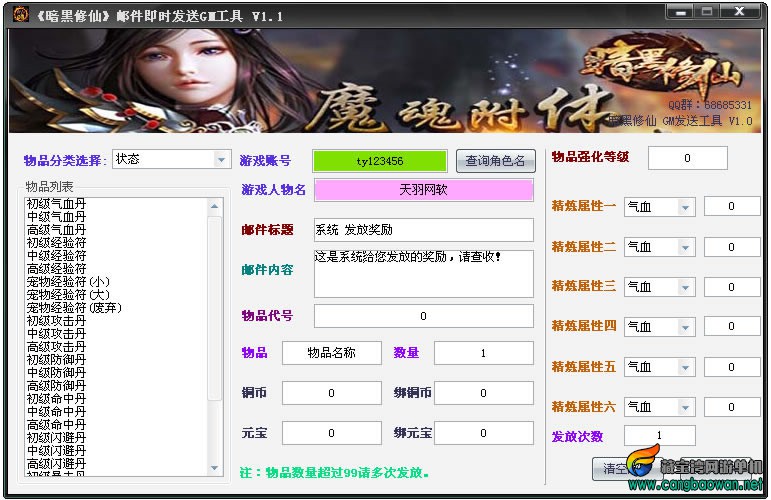The image size is (771, 500).
Task: Click the 游戏账号 field showing ty123456
Action: 380,161
